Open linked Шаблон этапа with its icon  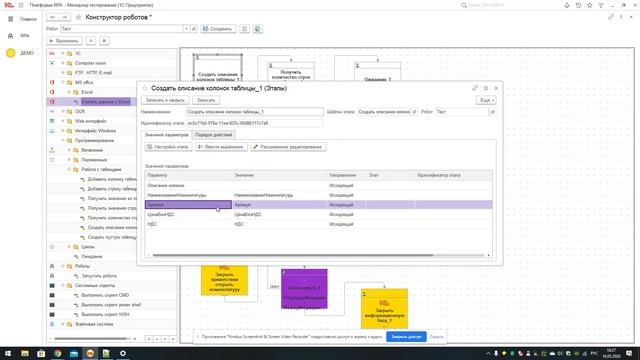[x=414, y=112]
